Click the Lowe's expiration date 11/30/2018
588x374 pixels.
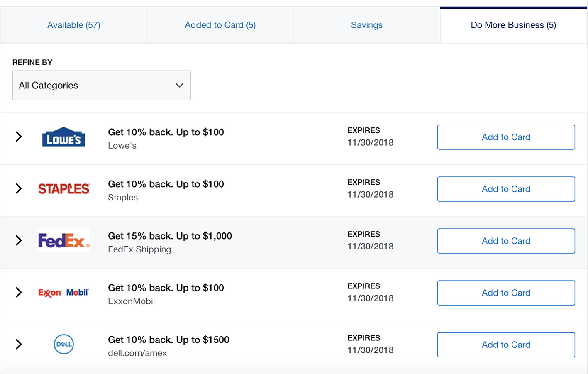(x=371, y=143)
